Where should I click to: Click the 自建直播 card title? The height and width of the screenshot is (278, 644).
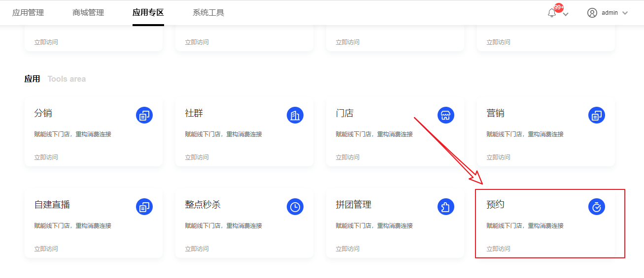tap(52, 205)
